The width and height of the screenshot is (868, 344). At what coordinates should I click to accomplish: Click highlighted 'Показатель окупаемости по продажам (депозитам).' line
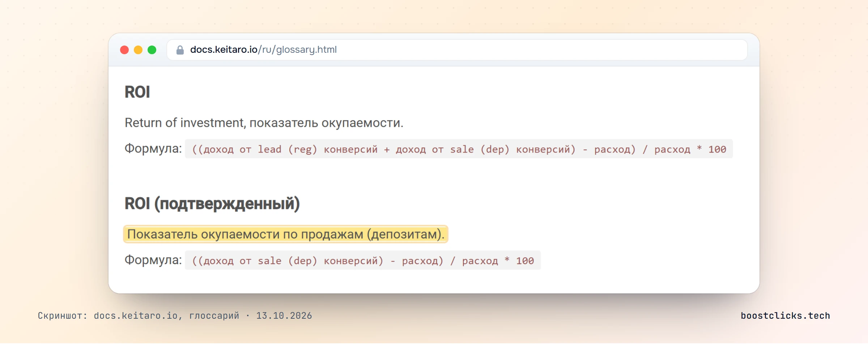pos(286,234)
